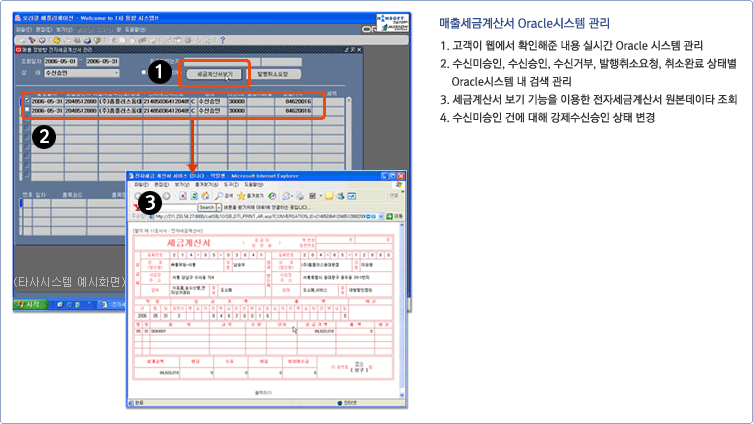753x424 pixels.
Task: Check the first invoice row checkbox
Action: (x=26, y=101)
